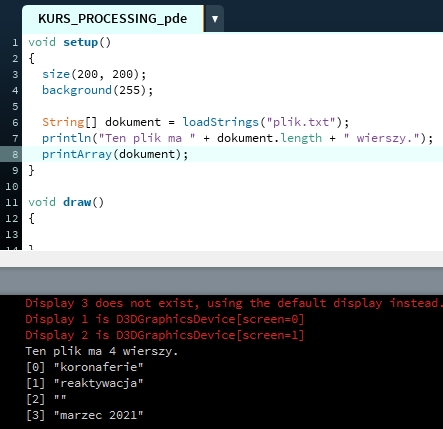
Task: Click the println statement on line 7
Action: pos(237,138)
